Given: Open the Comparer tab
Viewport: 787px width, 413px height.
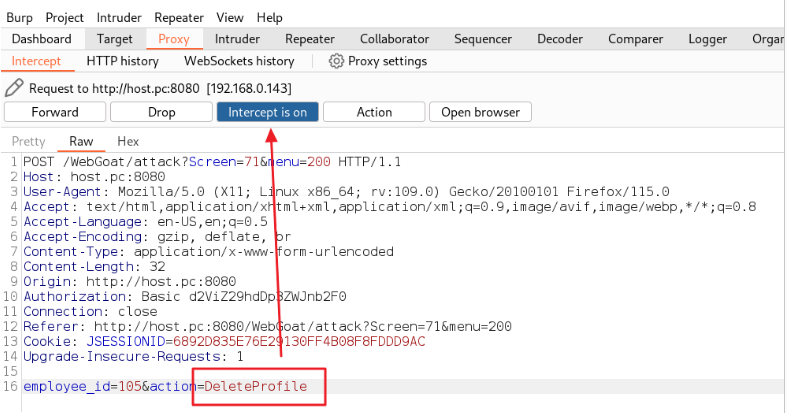Looking at the screenshot, I should tap(635, 39).
